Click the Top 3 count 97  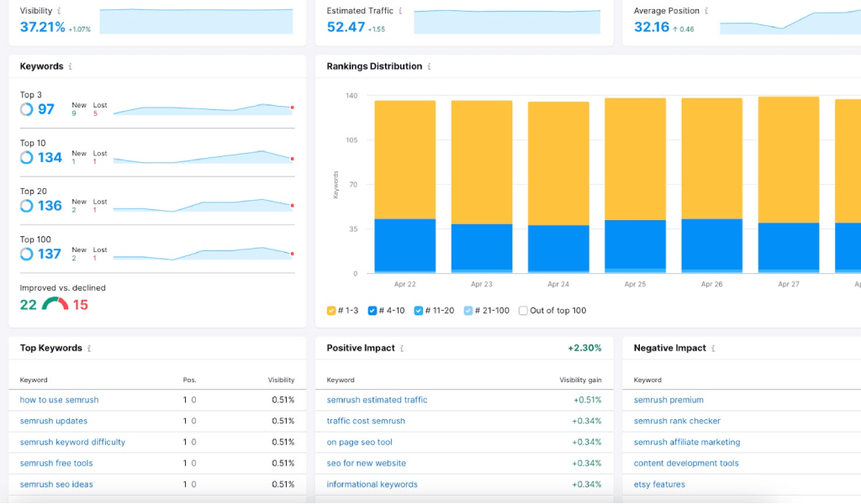click(46, 109)
